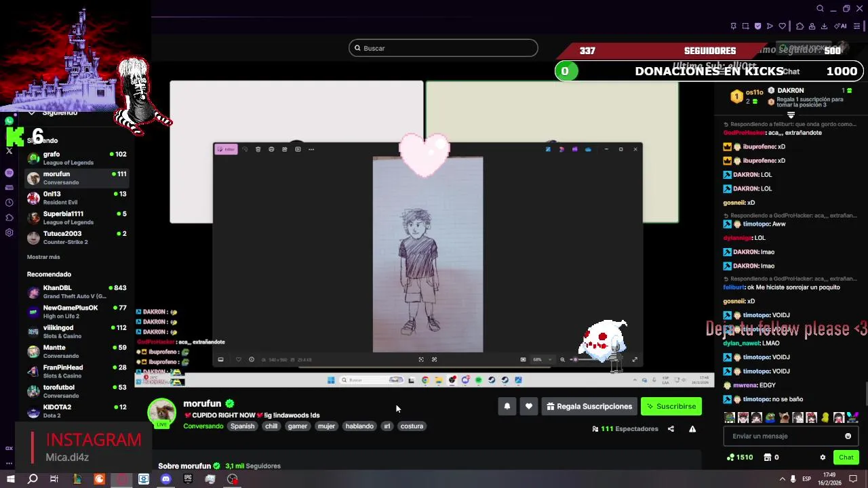Select the Spanish tag
The width and height of the screenshot is (868, 488).
coord(242,426)
